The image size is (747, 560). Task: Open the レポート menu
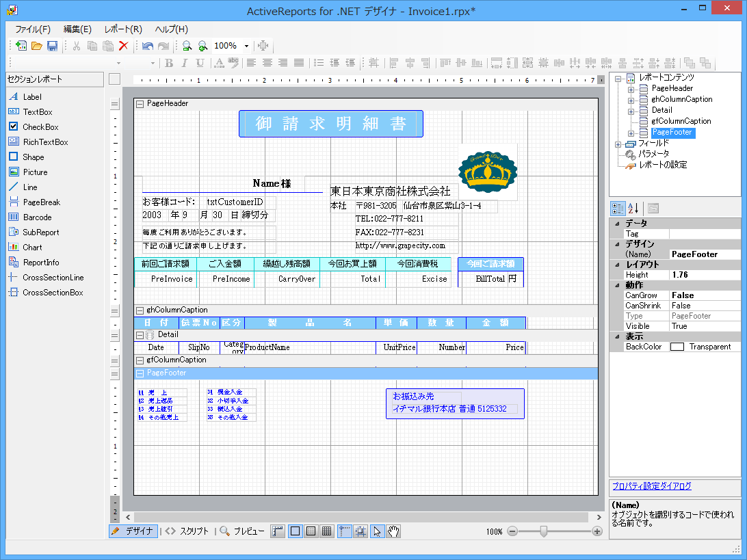[122, 29]
